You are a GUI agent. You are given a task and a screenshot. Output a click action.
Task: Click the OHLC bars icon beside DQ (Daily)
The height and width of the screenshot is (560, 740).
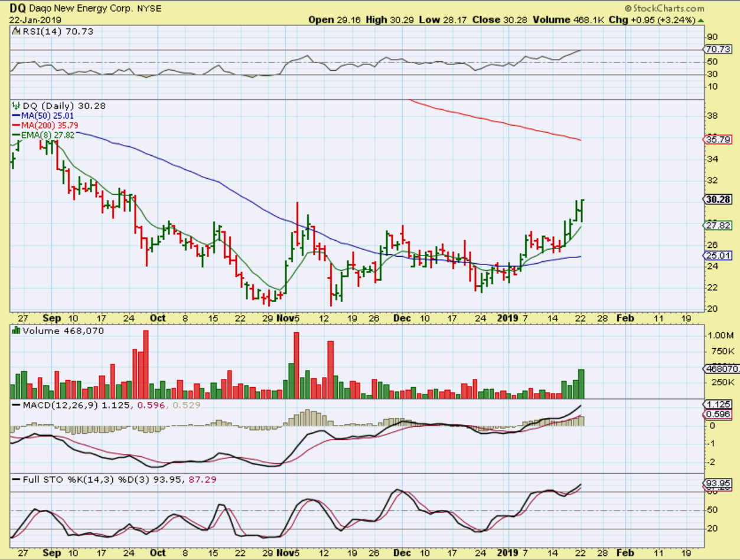[x=16, y=105]
